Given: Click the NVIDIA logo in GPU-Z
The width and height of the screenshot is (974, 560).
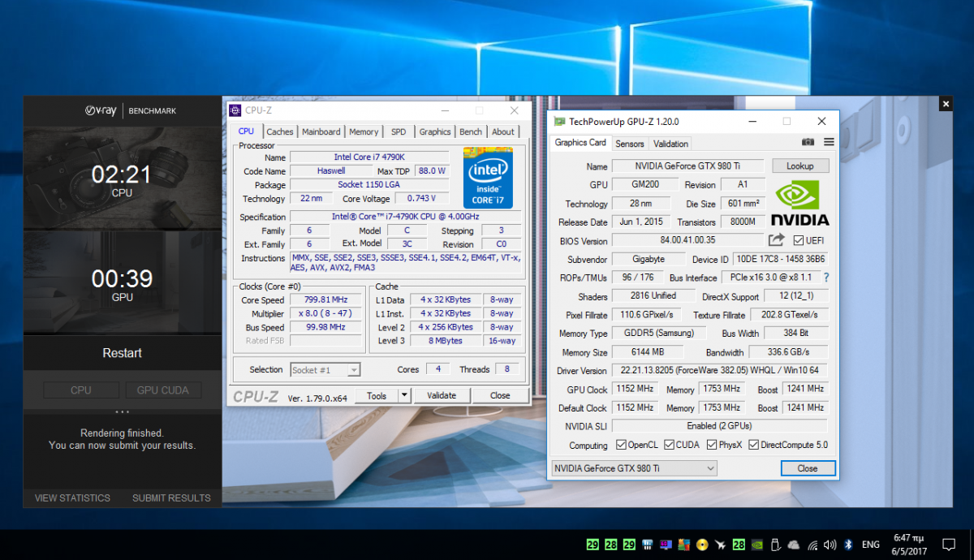Looking at the screenshot, I should point(800,202).
